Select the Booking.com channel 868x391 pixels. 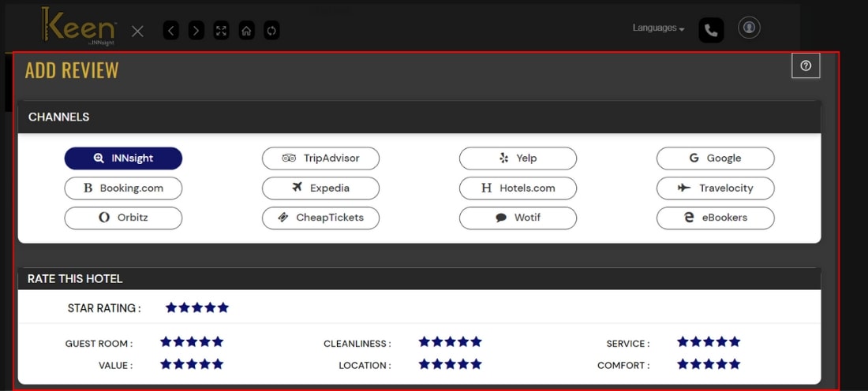(123, 188)
